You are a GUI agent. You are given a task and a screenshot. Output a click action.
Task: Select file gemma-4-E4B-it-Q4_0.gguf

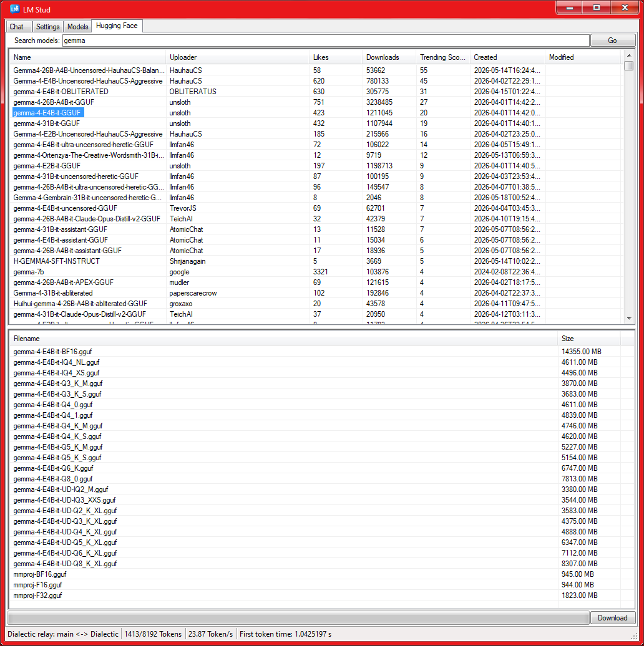[315, 405]
